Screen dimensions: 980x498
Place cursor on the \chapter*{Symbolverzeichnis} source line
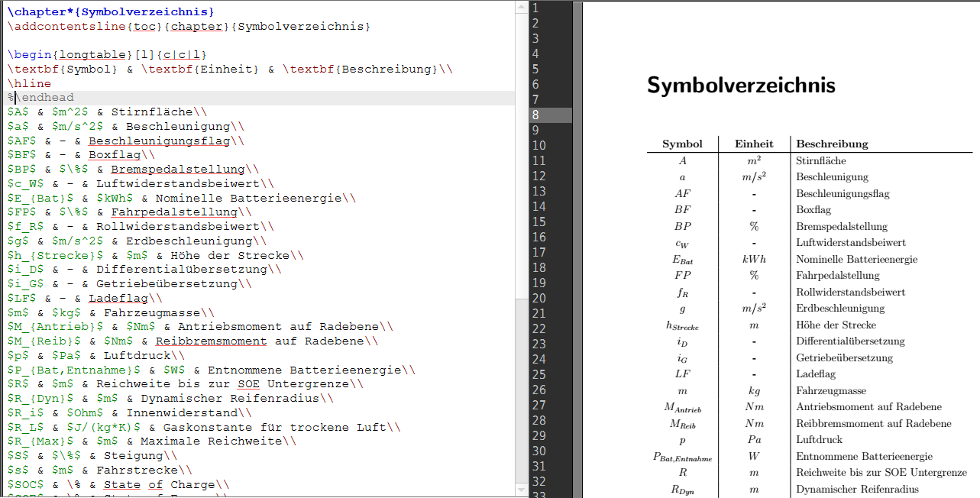click(111, 12)
